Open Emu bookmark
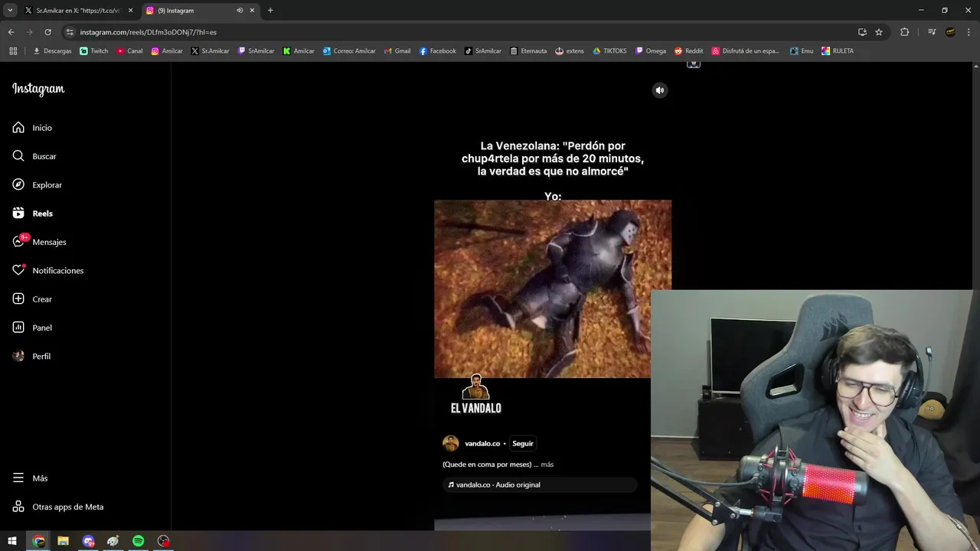The image size is (980, 551). point(802,51)
